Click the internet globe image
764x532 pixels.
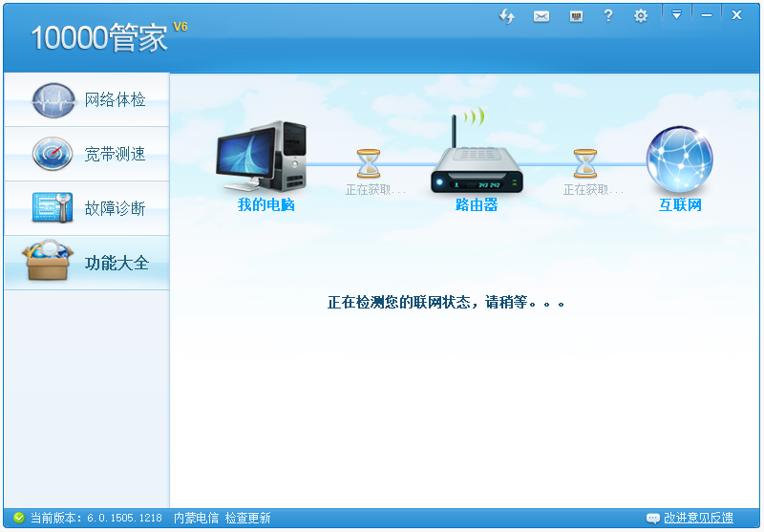[680, 160]
